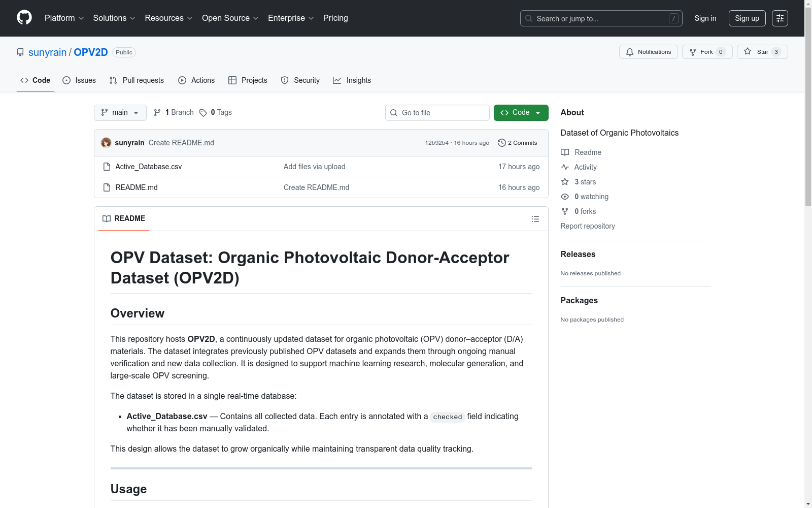Viewport: 812px width, 508px height.
Task: Click the commit hash 12b92b4
Action: tap(437, 143)
